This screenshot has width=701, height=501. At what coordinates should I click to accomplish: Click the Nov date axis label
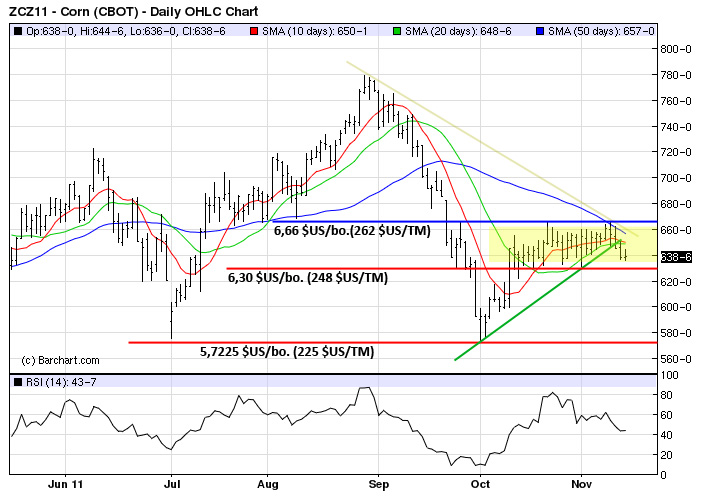point(582,484)
